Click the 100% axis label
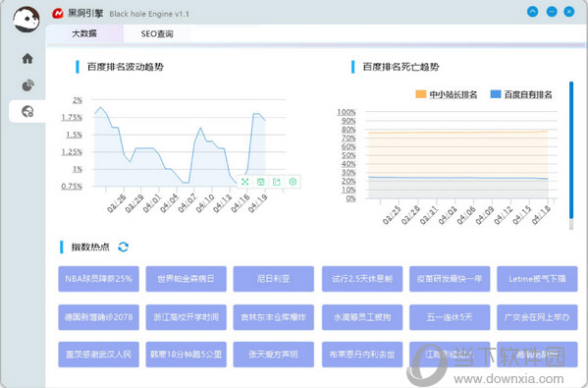 pos(347,112)
